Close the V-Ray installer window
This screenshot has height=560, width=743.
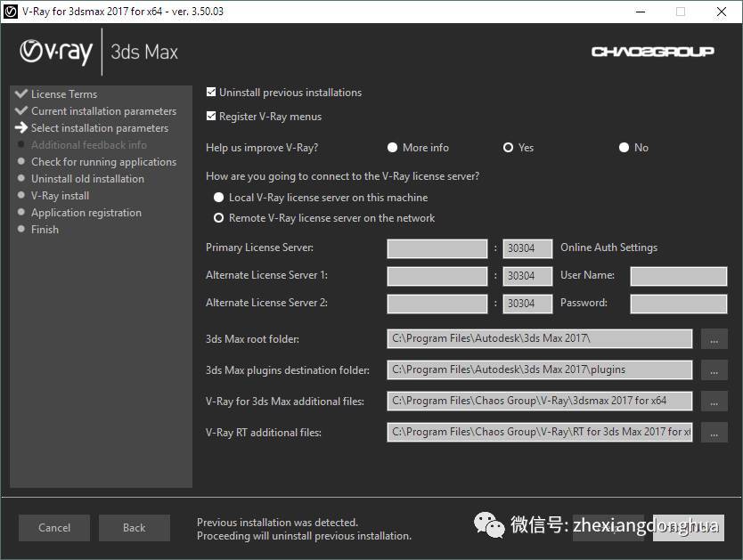click(722, 12)
